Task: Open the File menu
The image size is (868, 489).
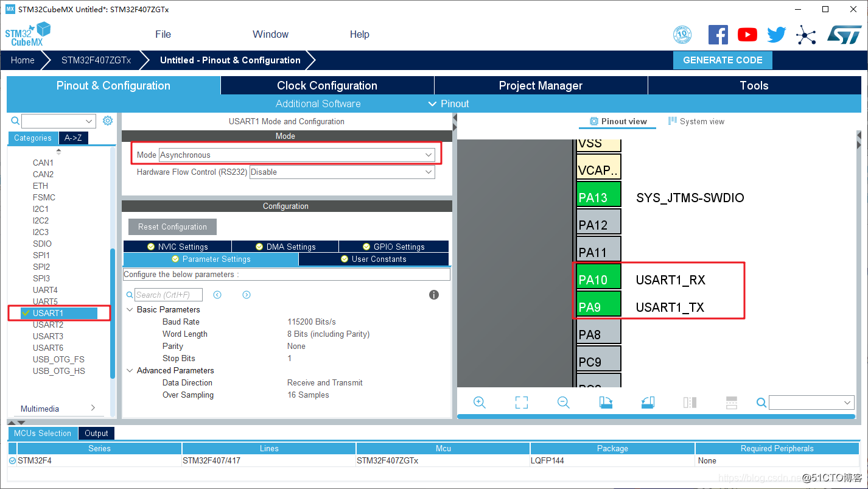Action: (163, 34)
